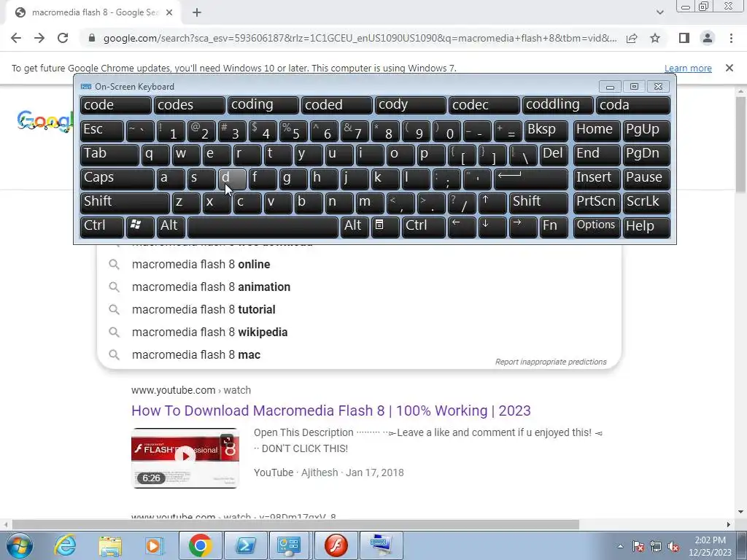Open the tab search chevron
The width and height of the screenshot is (747, 560).
[x=659, y=13]
